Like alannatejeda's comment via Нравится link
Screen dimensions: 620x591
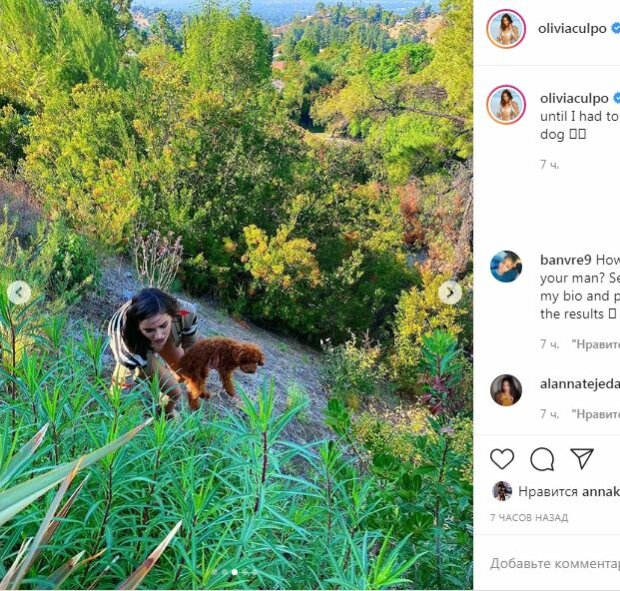click(x=596, y=414)
